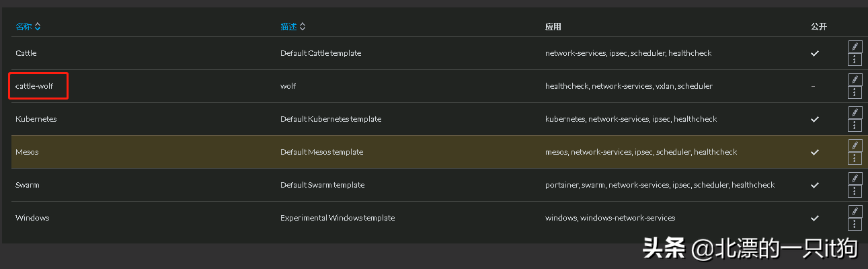The width and height of the screenshot is (868, 269).
Task: Sort the table by 名称 column
Action: pyautogui.click(x=28, y=27)
